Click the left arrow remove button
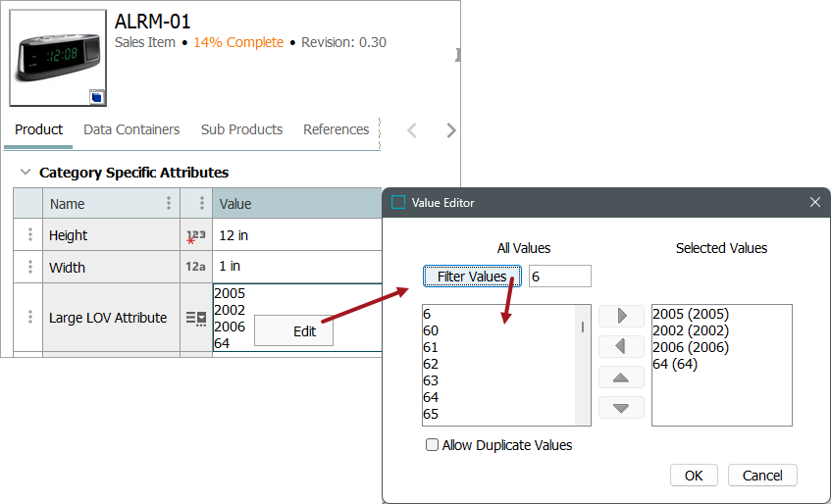The width and height of the screenshot is (831, 504). (621, 346)
